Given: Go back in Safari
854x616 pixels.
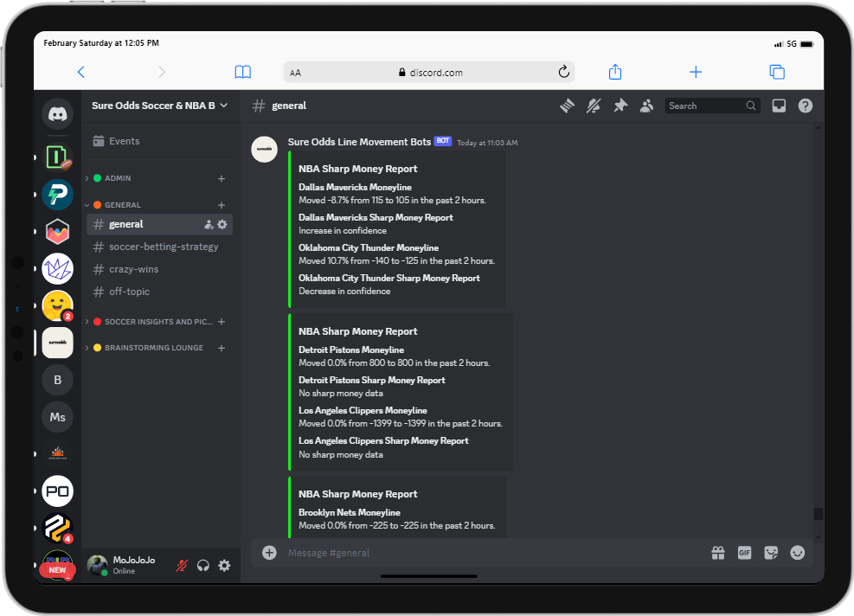Looking at the screenshot, I should (81, 72).
